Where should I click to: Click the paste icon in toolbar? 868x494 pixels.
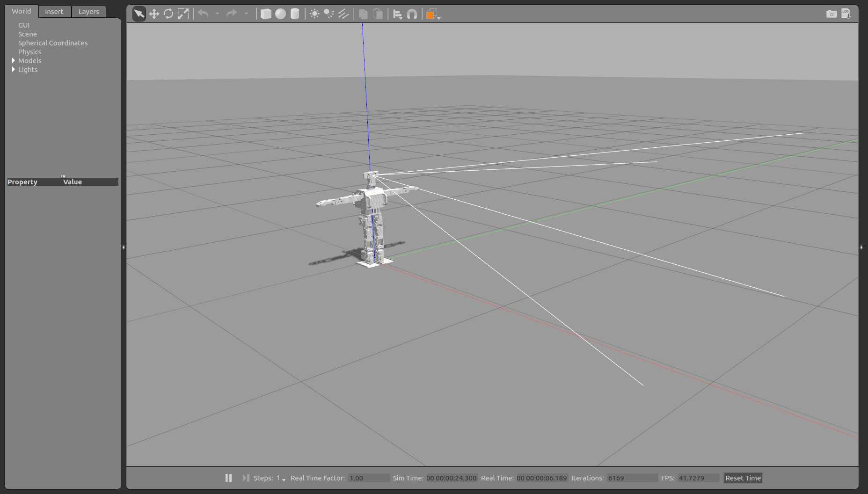click(378, 14)
